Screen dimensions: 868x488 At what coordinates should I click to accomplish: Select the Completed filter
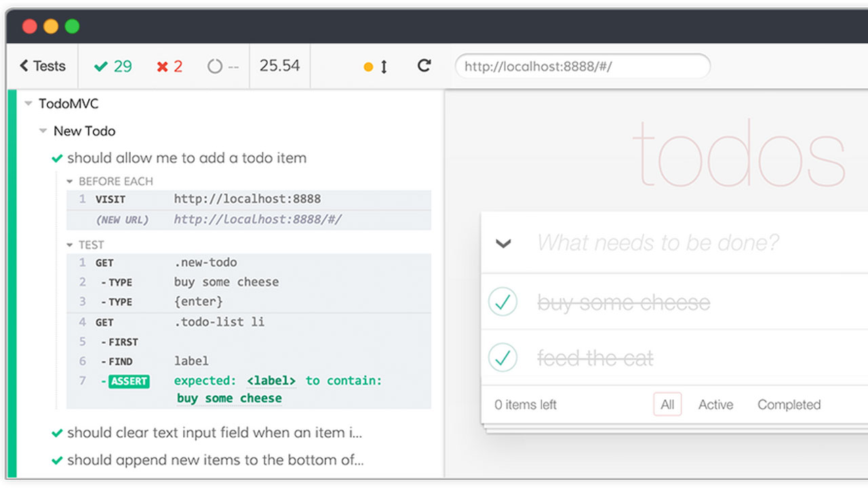coord(789,405)
